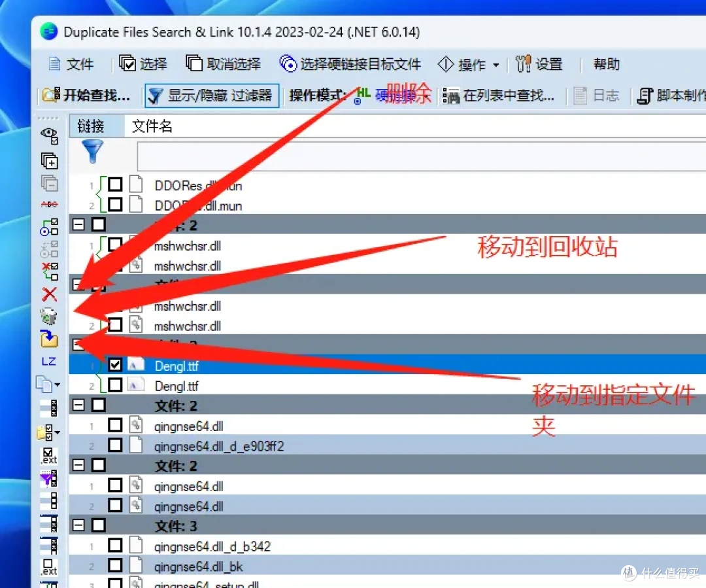
Task: Click the unchecked-box .ext icon
Action: (x=48, y=567)
